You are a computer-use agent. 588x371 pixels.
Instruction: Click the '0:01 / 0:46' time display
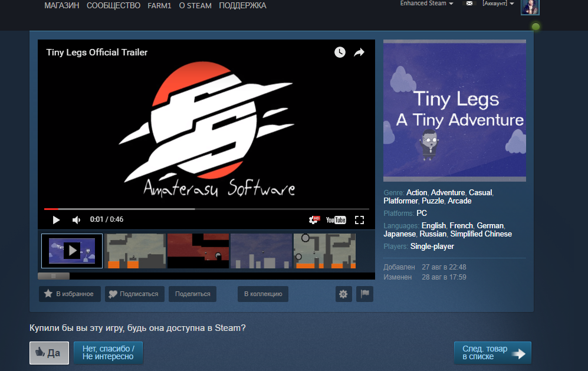click(107, 219)
